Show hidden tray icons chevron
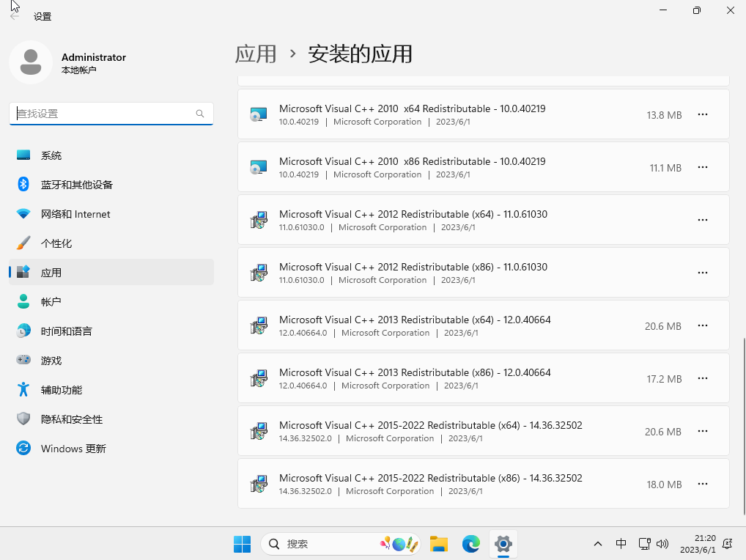The height and width of the screenshot is (560, 746). tap(598, 544)
